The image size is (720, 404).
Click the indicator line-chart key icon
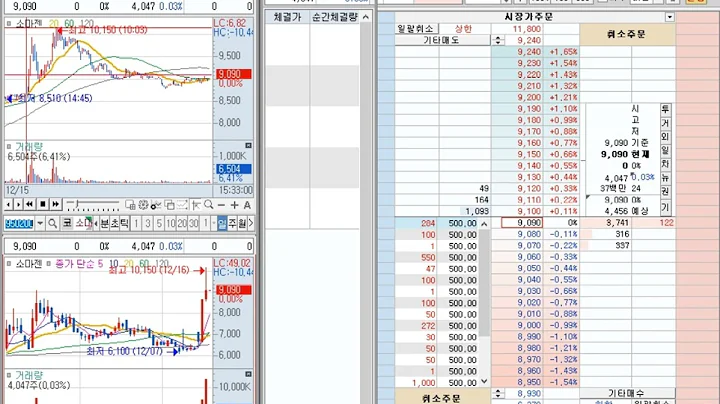[x=156, y=205]
